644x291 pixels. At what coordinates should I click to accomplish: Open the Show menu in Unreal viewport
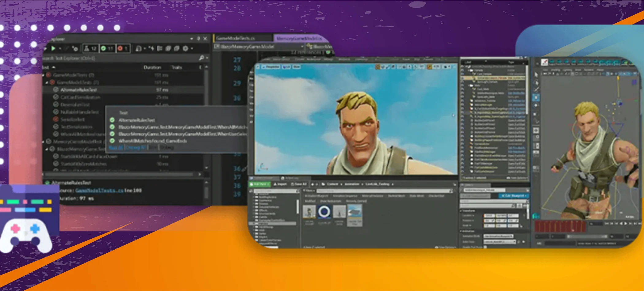click(x=297, y=67)
